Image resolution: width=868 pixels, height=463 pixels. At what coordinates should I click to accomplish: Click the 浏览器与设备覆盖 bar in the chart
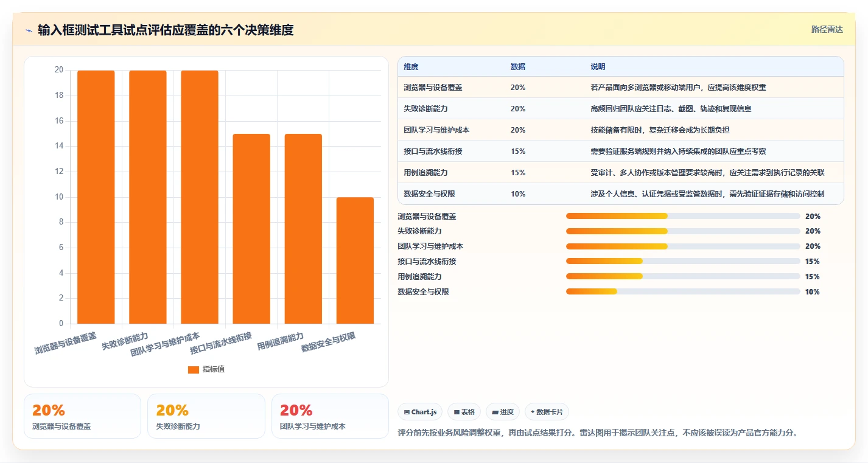point(96,197)
